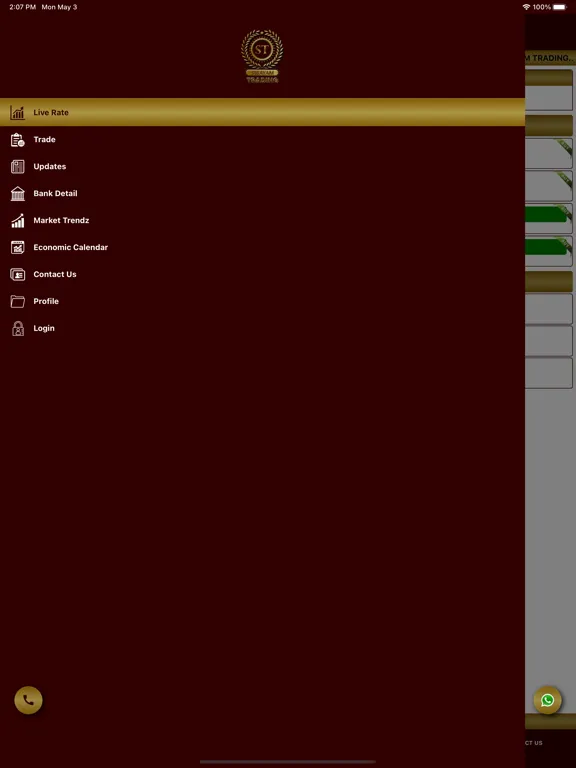Go to Market Trendz
Viewport: 576px width, 768px height.
(x=263, y=220)
